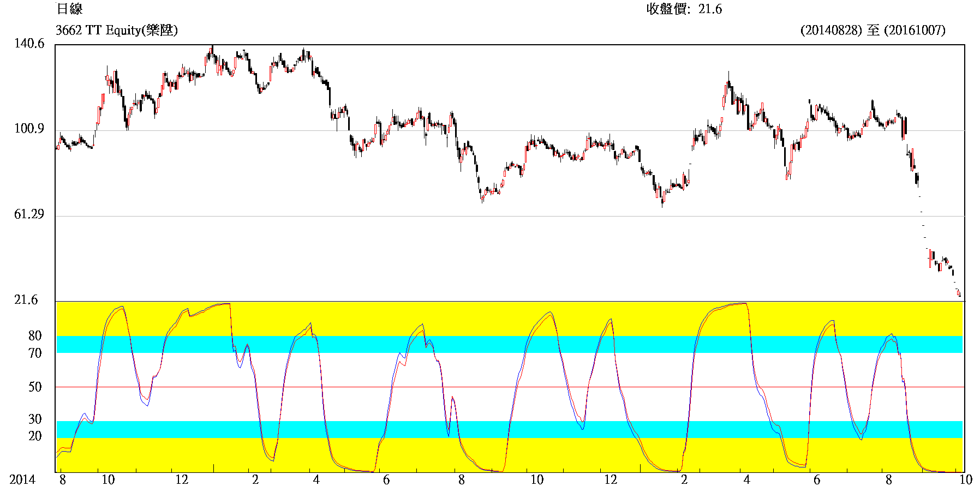Viewport: 980px width, 492px height.
Task: Click the 21.6 label on the price axis
Action: click(26, 299)
